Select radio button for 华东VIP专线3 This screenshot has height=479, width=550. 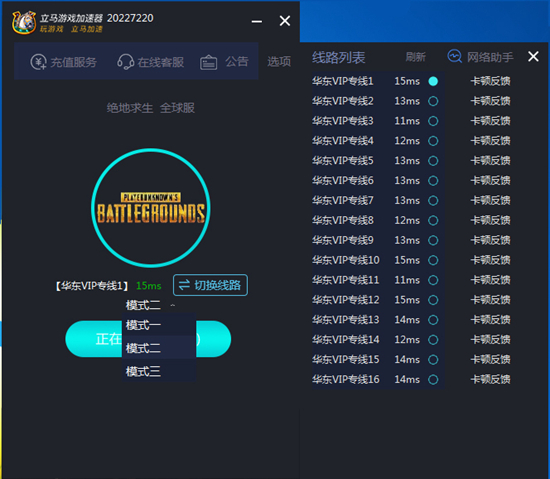coord(433,121)
